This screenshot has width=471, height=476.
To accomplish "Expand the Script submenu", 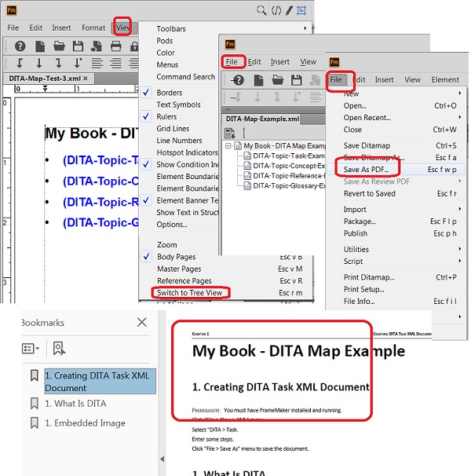I will tap(460, 261).
